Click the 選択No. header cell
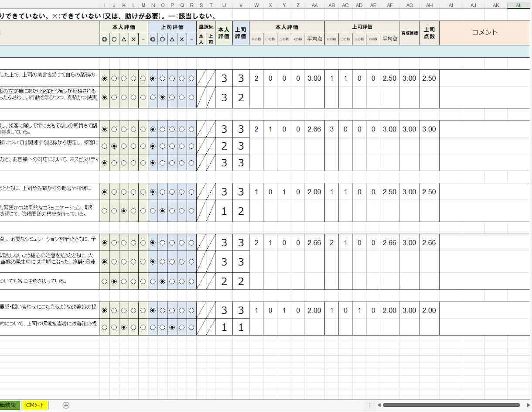The height and width of the screenshot is (412, 532). pos(206,27)
